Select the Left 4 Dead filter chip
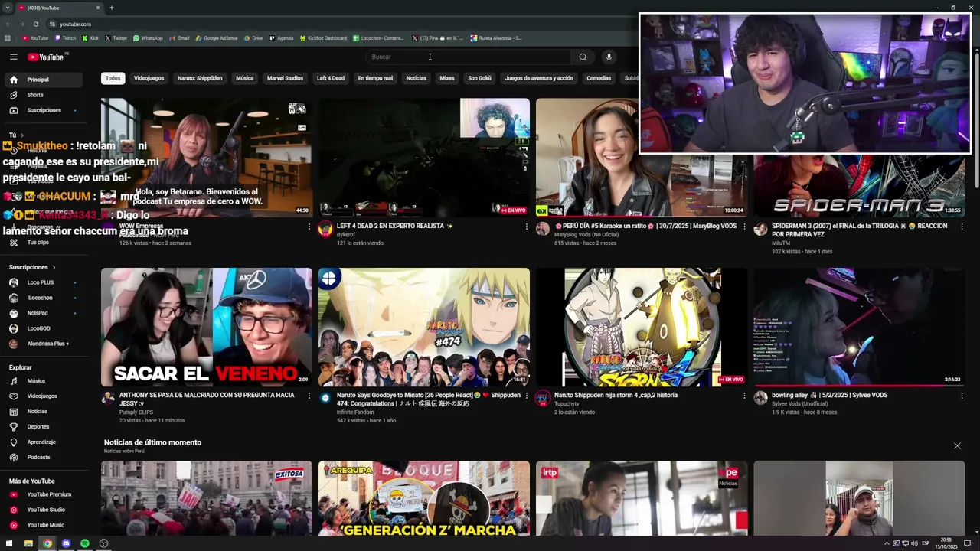980x551 pixels. click(331, 78)
